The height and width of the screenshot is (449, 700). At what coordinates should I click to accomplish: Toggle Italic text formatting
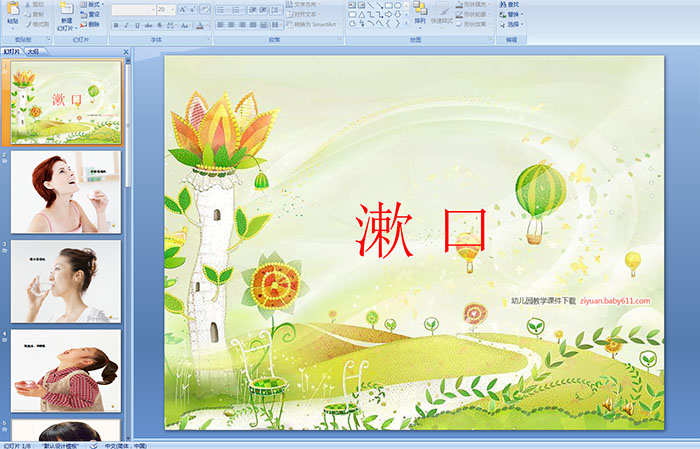[x=127, y=24]
